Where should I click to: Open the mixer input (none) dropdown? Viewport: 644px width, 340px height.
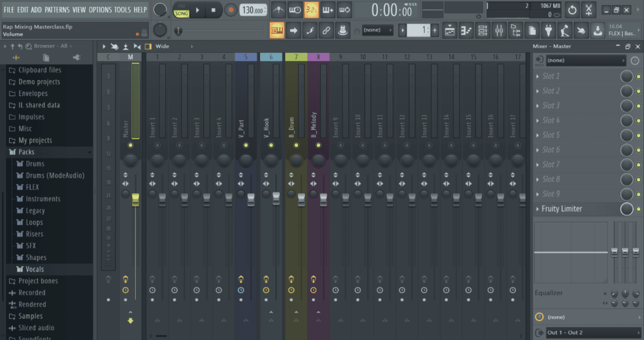click(x=586, y=60)
